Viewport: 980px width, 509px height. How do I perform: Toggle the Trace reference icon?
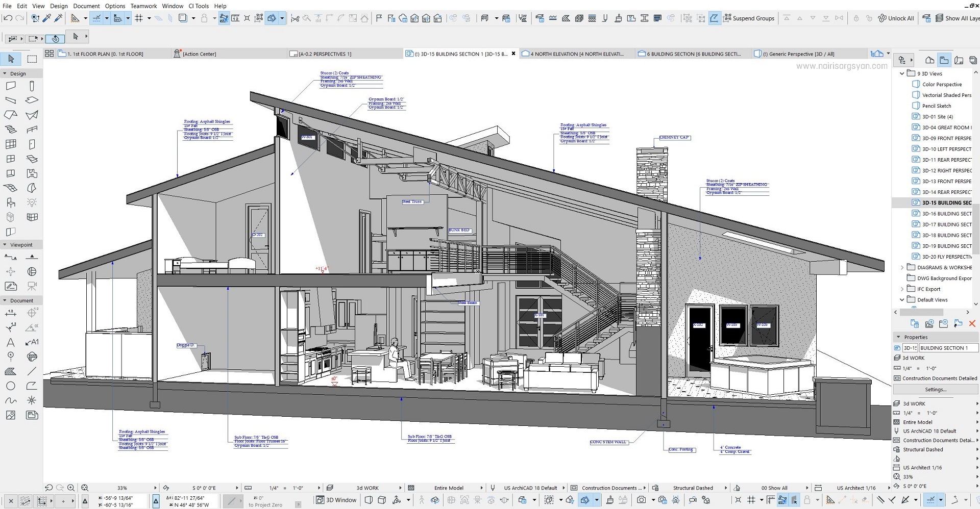[183, 18]
